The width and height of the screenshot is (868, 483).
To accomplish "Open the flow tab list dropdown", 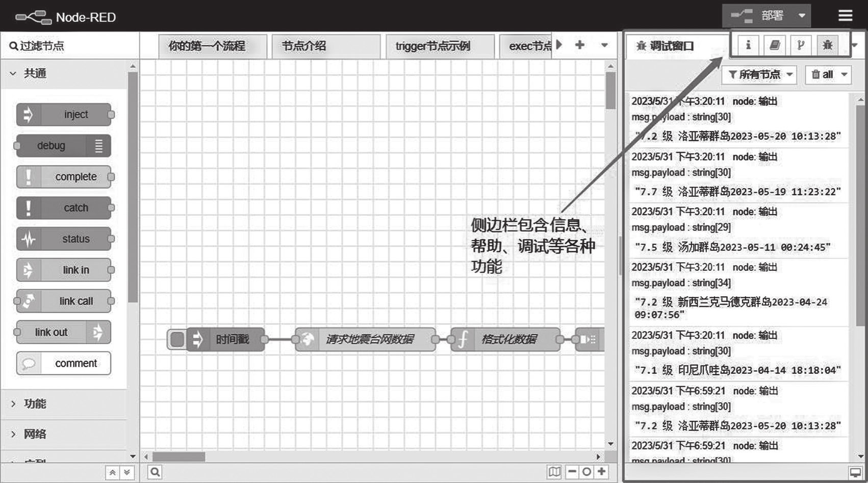I will coord(604,45).
